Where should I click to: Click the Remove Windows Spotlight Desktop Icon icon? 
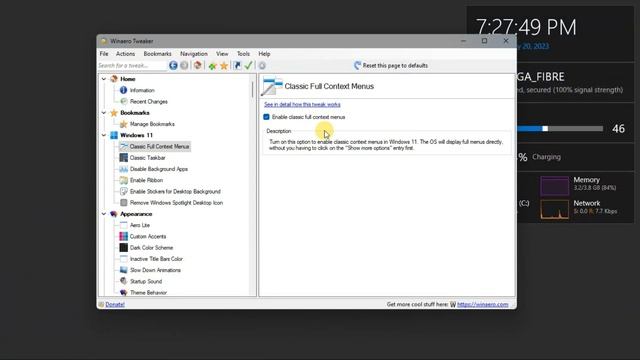[124, 202]
